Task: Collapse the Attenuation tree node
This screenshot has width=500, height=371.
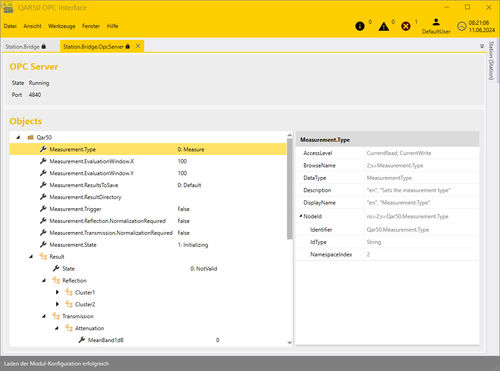Action: click(57, 328)
